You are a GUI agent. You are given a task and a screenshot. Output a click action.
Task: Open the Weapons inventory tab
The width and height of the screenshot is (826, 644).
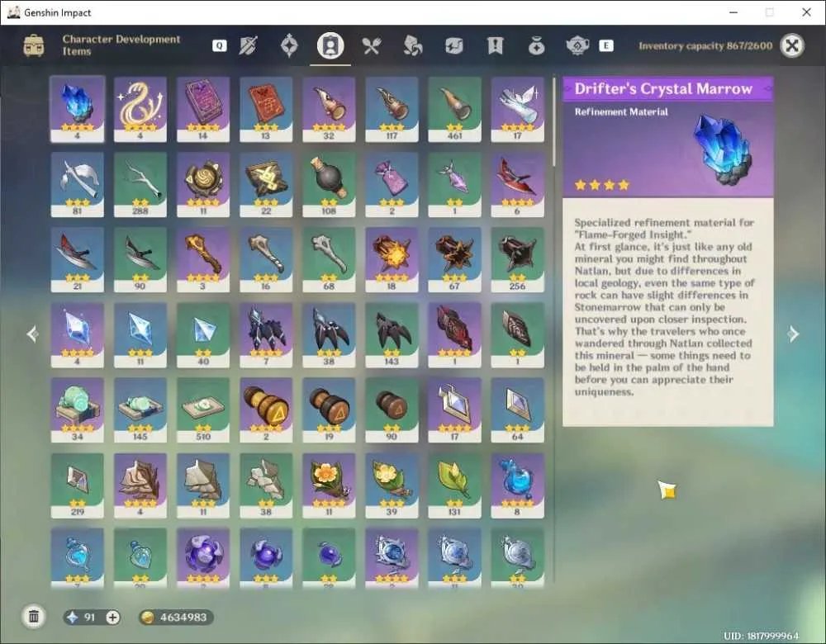[248, 46]
